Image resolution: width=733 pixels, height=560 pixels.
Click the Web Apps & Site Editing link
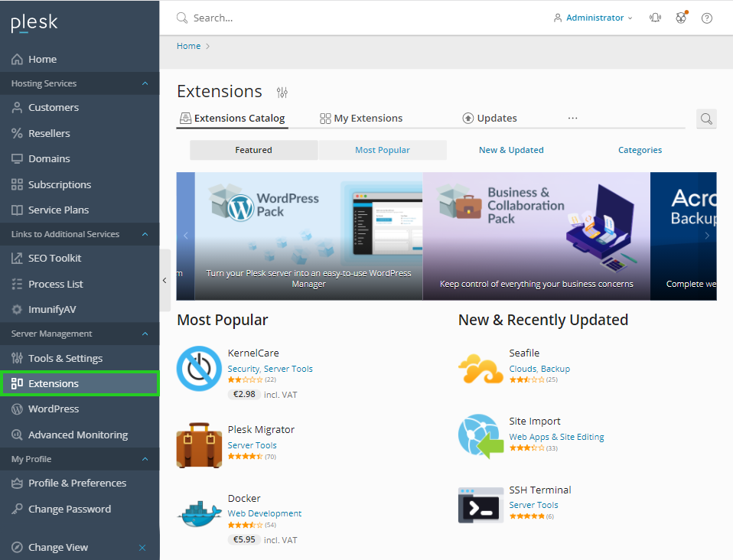pos(556,437)
